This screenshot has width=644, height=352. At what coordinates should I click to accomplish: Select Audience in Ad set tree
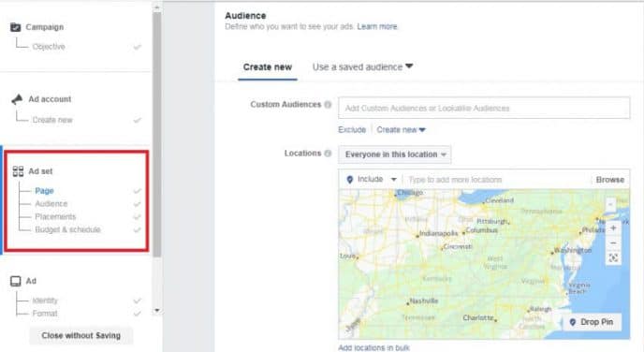point(51,204)
